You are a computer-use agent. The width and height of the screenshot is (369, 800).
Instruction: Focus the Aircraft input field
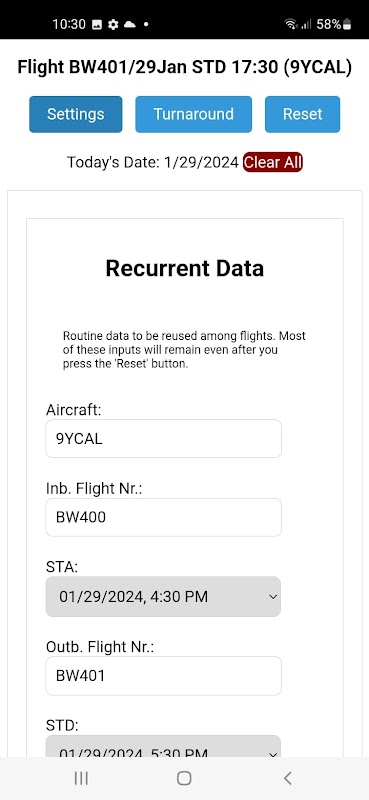click(x=163, y=439)
